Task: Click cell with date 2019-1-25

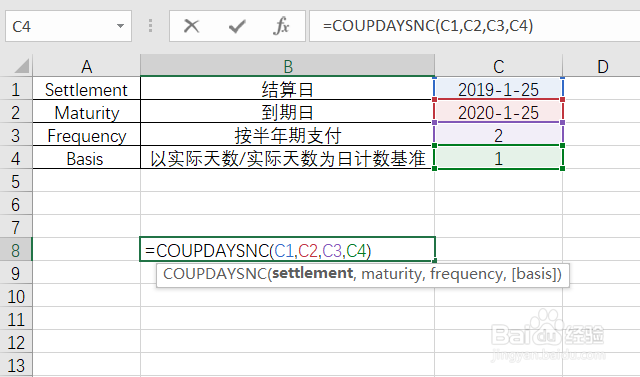Action: coord(498,89)
